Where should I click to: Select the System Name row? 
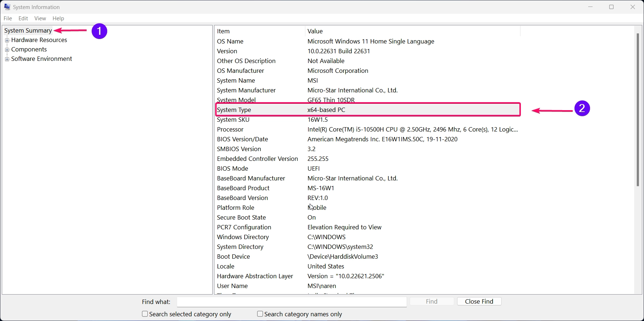click(x=368, y=80)
